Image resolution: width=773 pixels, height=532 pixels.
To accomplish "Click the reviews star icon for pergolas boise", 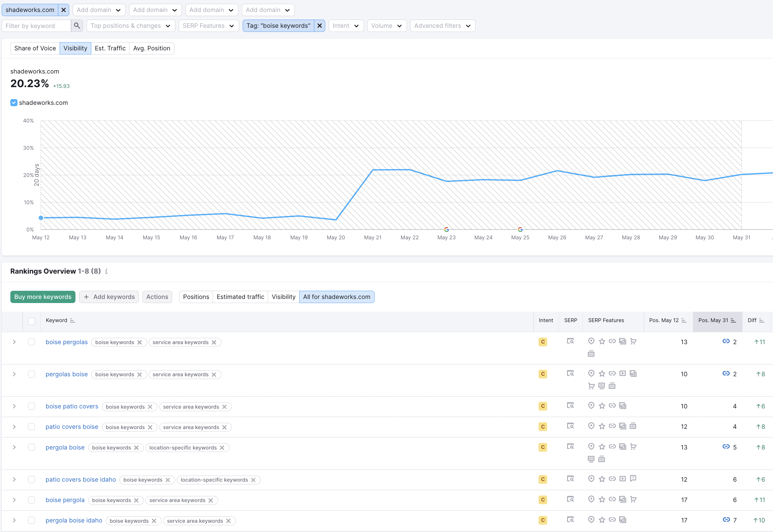I will click(x=602, y=374).
